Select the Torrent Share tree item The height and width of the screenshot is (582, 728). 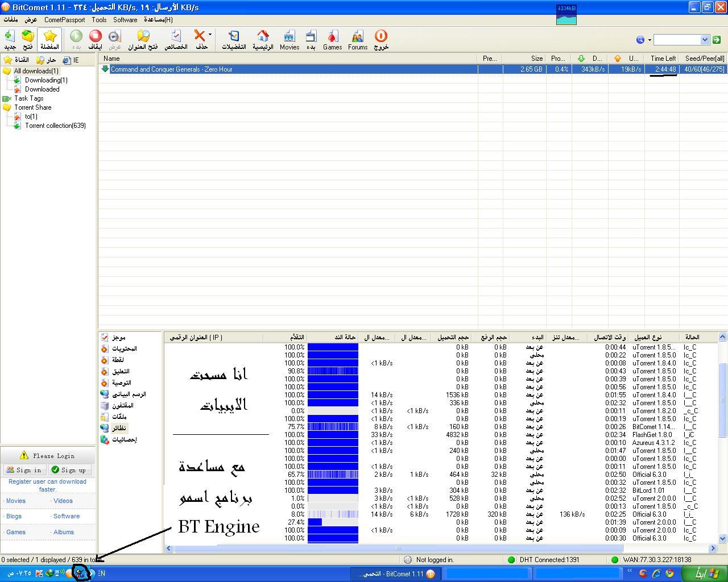(x=32, y=107)
